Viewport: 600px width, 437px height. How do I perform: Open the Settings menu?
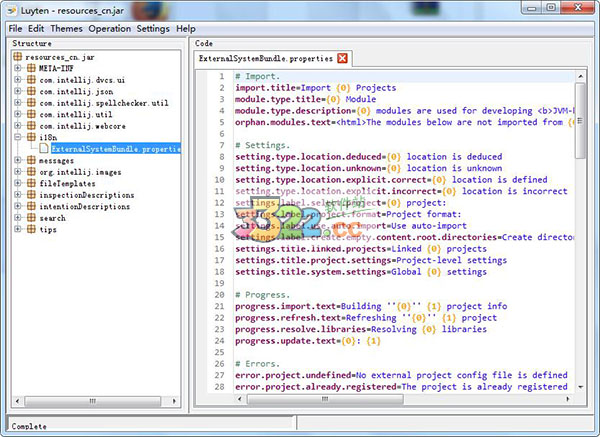coord(153,29)
